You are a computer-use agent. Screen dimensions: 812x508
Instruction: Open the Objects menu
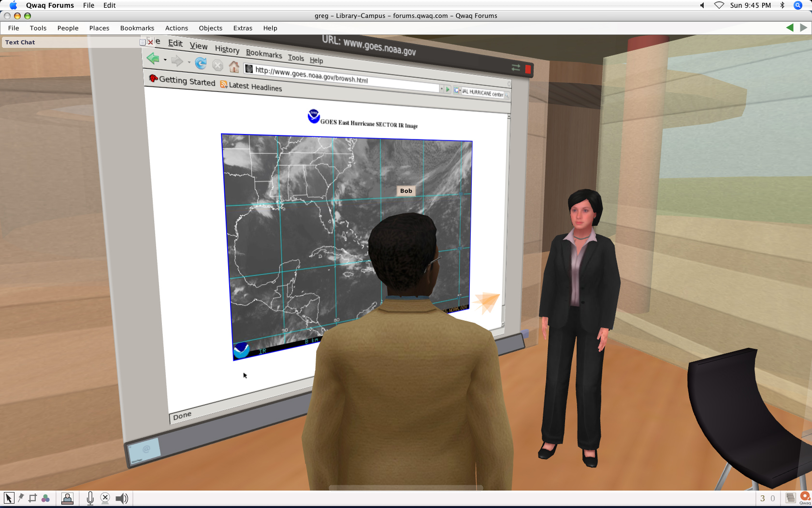point(211,28)
